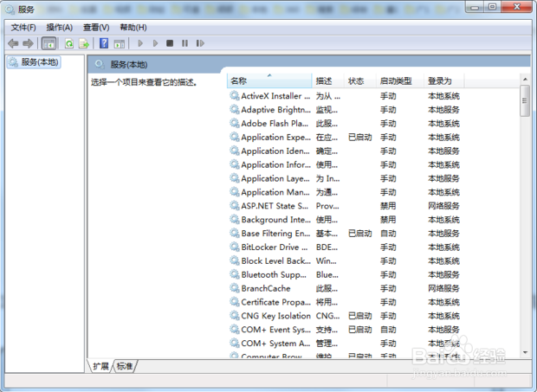
Task: Click the Blue... description of Bluetooth Support
Action: point(327,274)
